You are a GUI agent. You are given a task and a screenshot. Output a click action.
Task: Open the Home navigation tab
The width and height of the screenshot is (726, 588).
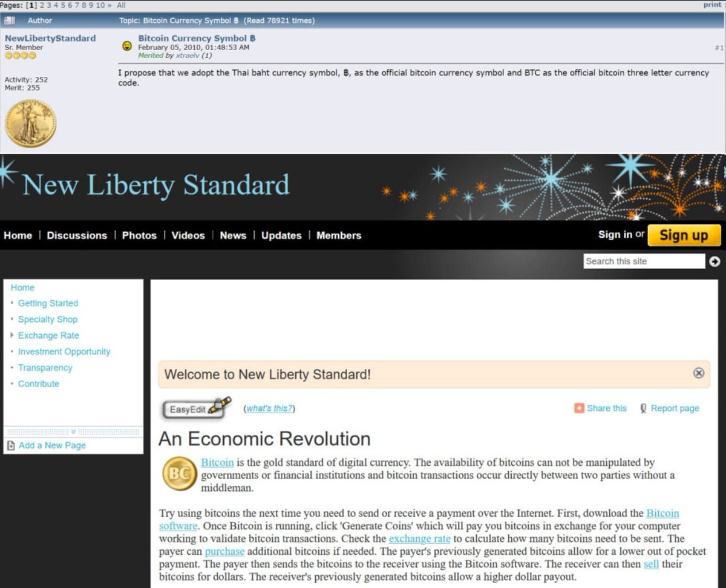(18, 235)
